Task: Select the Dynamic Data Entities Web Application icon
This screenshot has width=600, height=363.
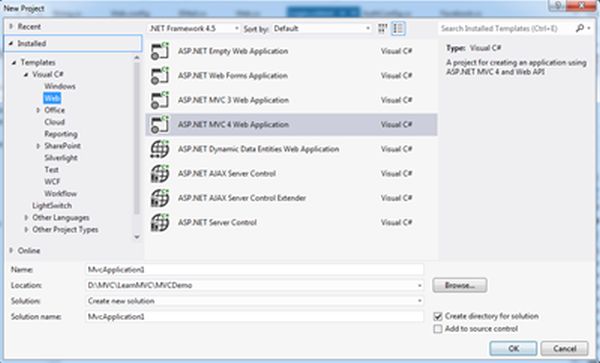Action: click(160, 149)
